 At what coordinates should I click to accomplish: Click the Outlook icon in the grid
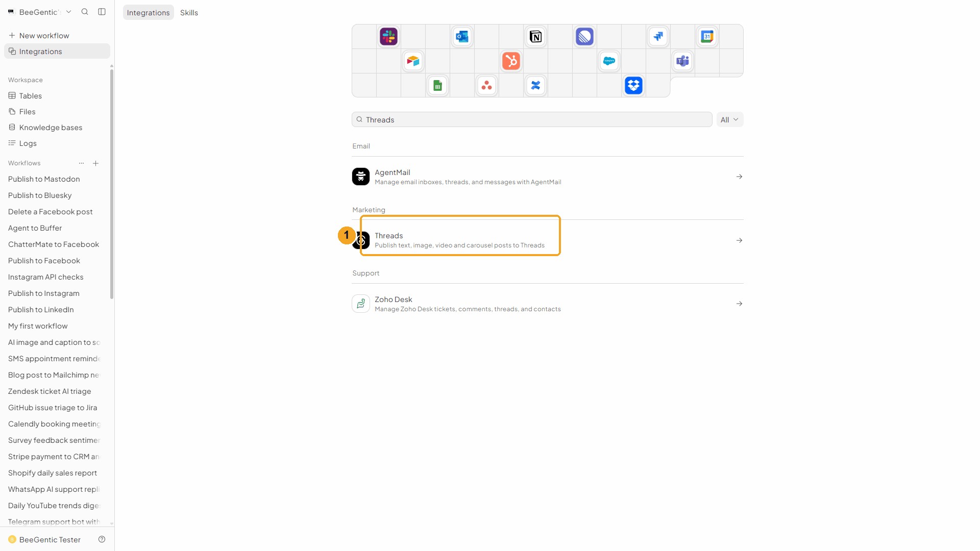point(462,37)
